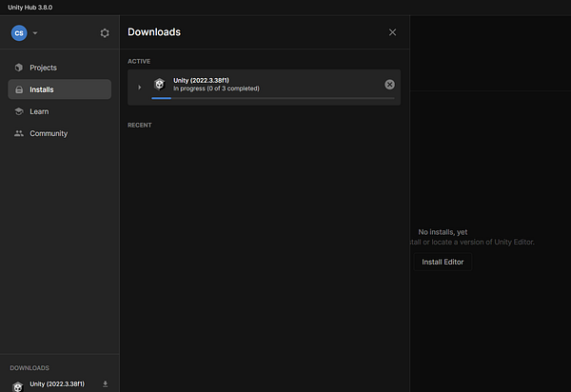Cancel the Unity 2022.3.38f1 download

click(x=389, y=85)
